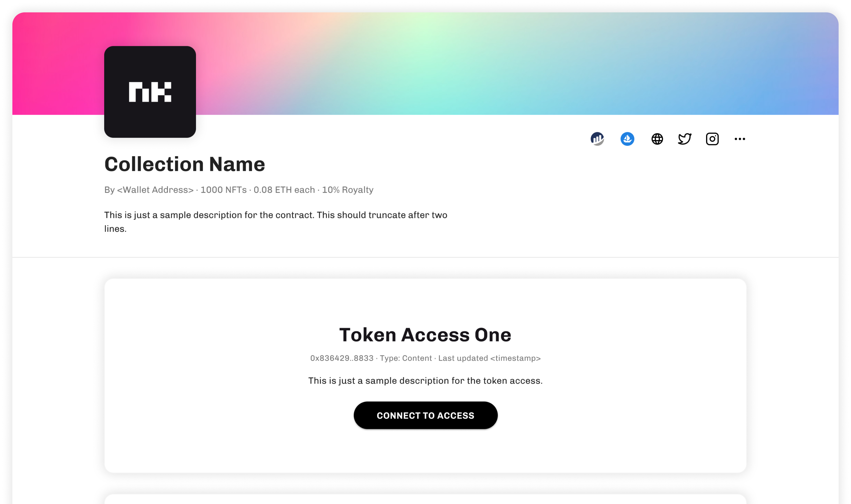The height and width of the screenshot is (504, 851).
Task: Open the OpenSea sailboat icon
Action: [x=627, y=139]
